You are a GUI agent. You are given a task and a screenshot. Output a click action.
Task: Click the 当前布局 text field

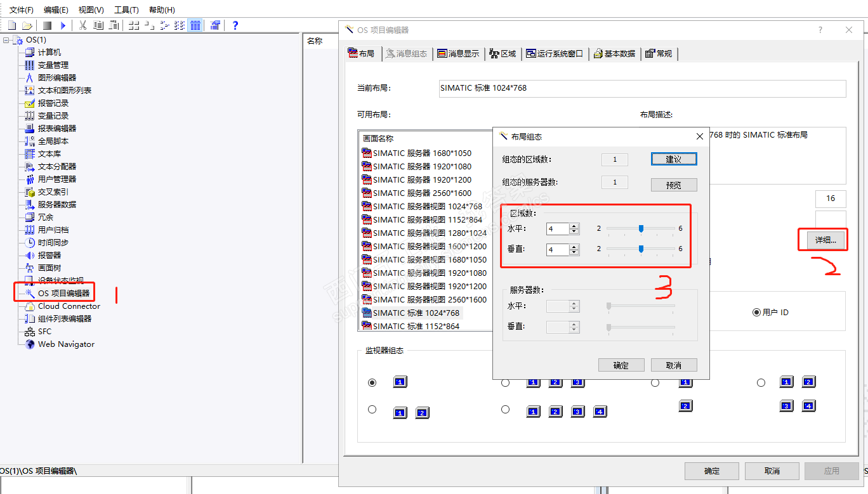642,88
